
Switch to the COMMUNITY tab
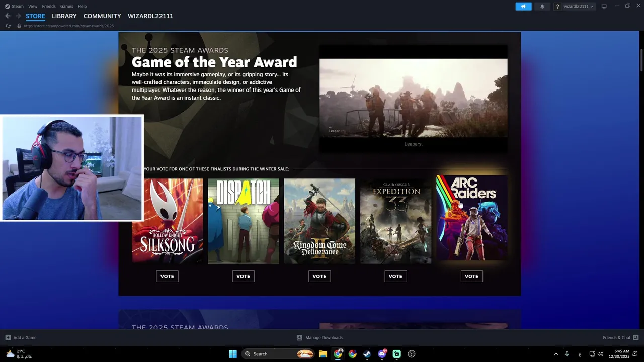point(102,16)
